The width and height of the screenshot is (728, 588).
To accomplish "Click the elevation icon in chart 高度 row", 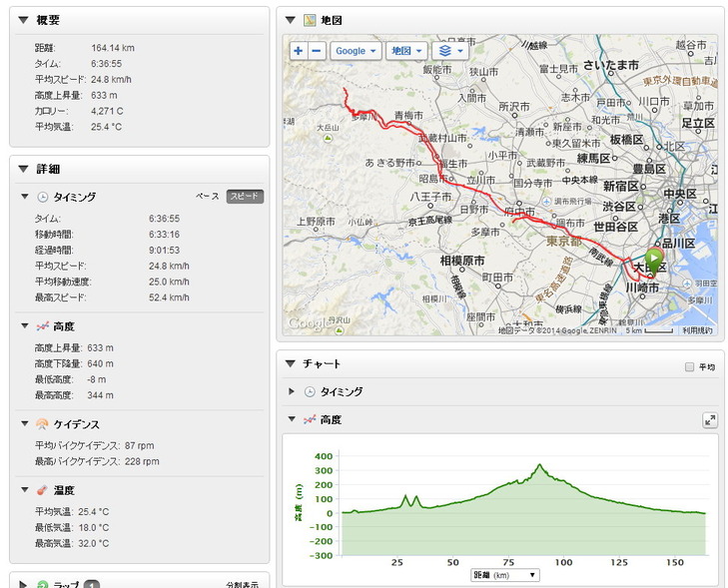I will pos(310,420).
